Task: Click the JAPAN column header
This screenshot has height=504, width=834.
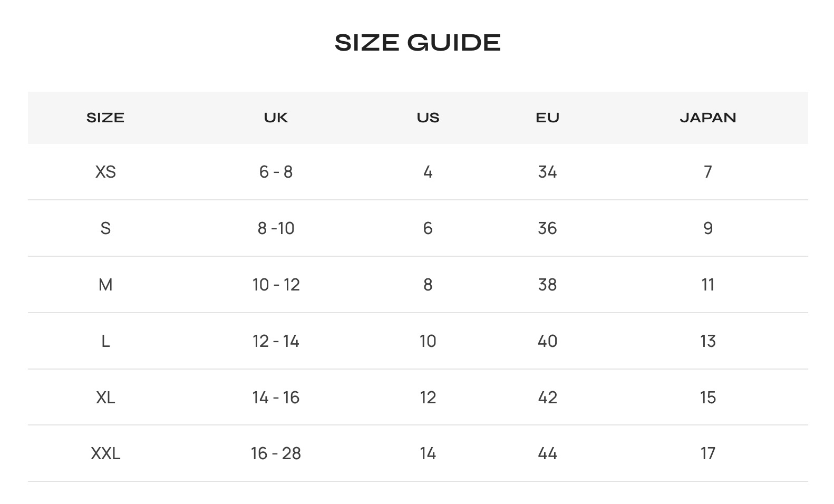Action: [707, 118]
